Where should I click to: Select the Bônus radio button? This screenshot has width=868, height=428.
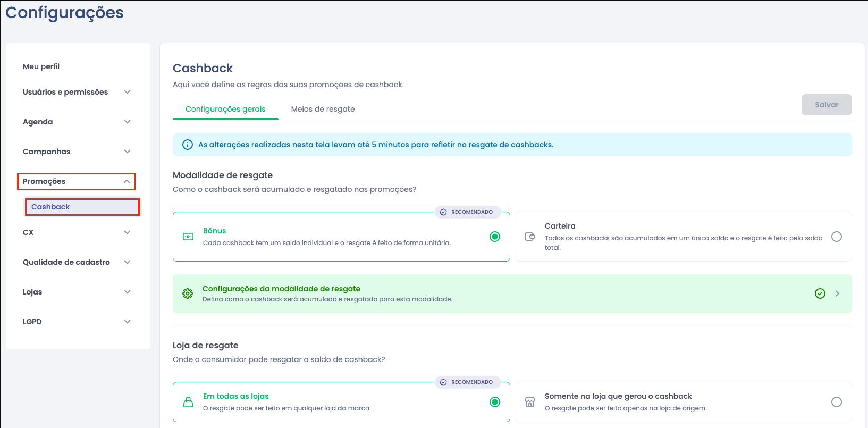(x=495, y=237)
